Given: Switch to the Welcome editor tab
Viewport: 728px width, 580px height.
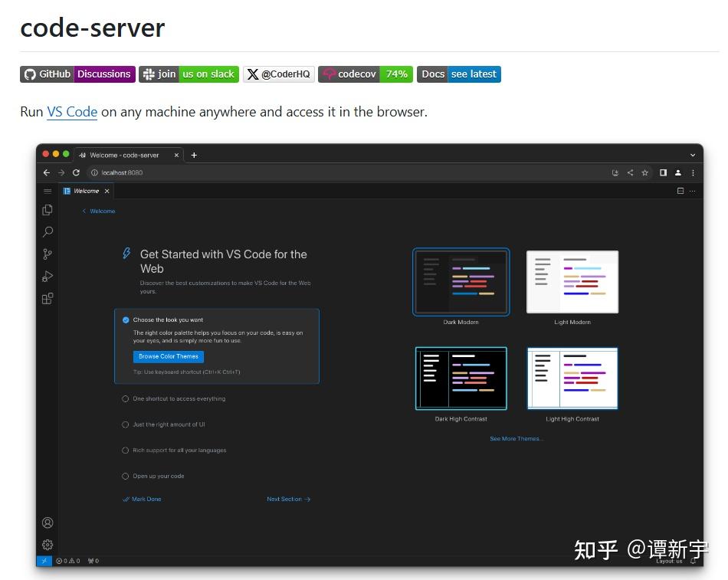Looking at the screenshot, I should tap(84, 191).
